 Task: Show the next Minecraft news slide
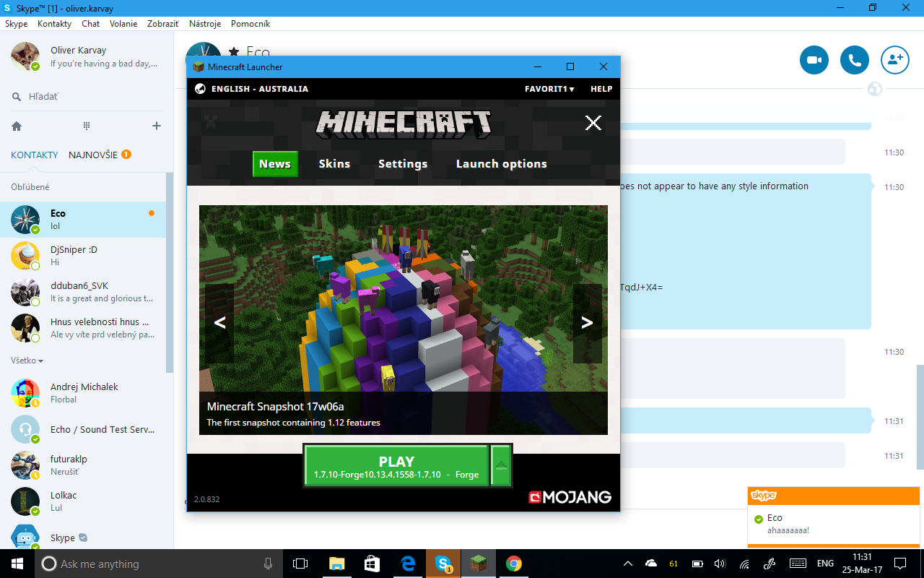click(x=588, y=323)
